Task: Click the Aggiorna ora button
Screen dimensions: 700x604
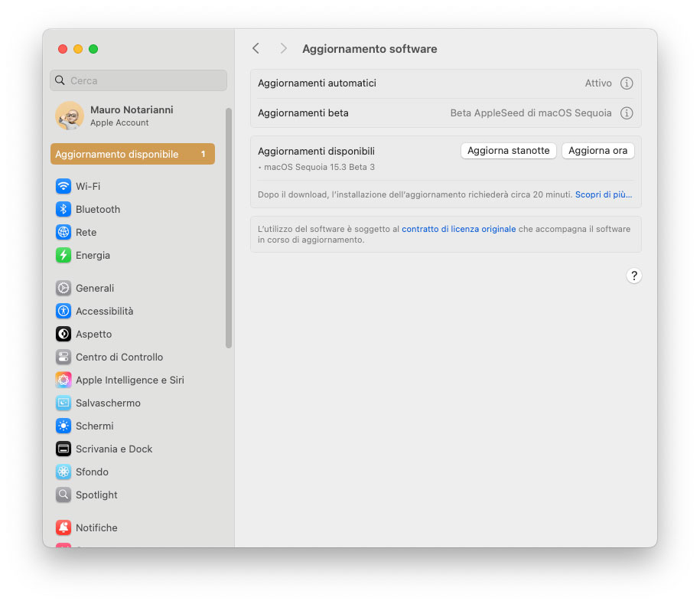Action: [598, 151]
